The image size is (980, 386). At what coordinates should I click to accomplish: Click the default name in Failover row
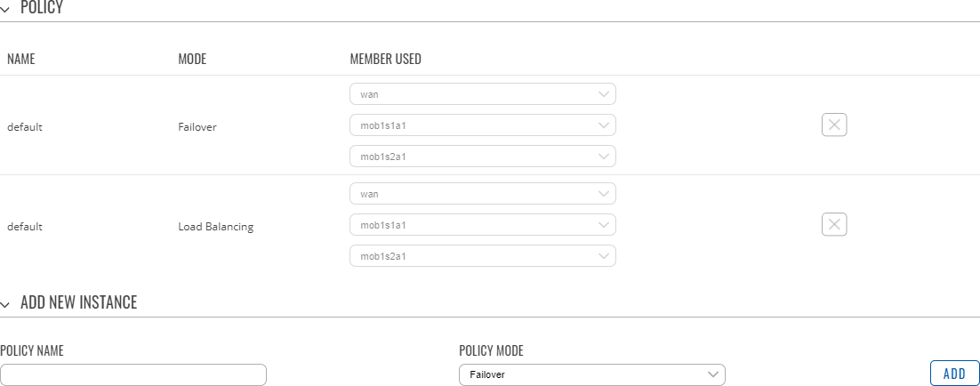coord(25,127)
